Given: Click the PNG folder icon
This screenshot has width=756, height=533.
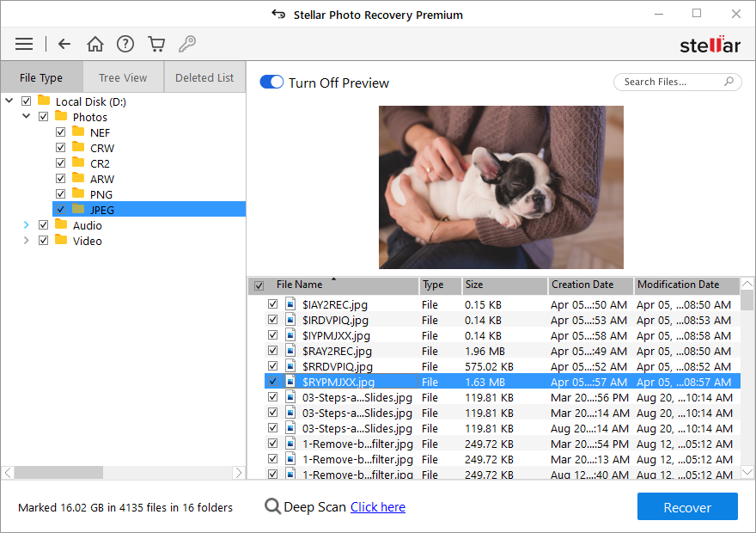Looking at the screenshot, I should tap(78, 193).
